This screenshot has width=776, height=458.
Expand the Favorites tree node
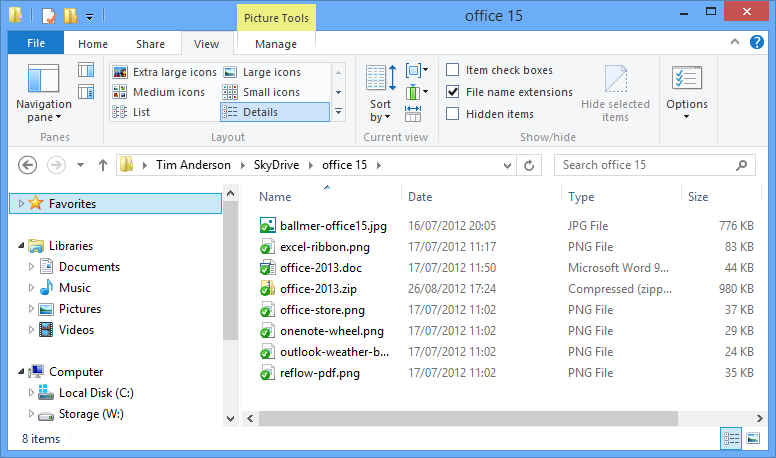point(21,204)
